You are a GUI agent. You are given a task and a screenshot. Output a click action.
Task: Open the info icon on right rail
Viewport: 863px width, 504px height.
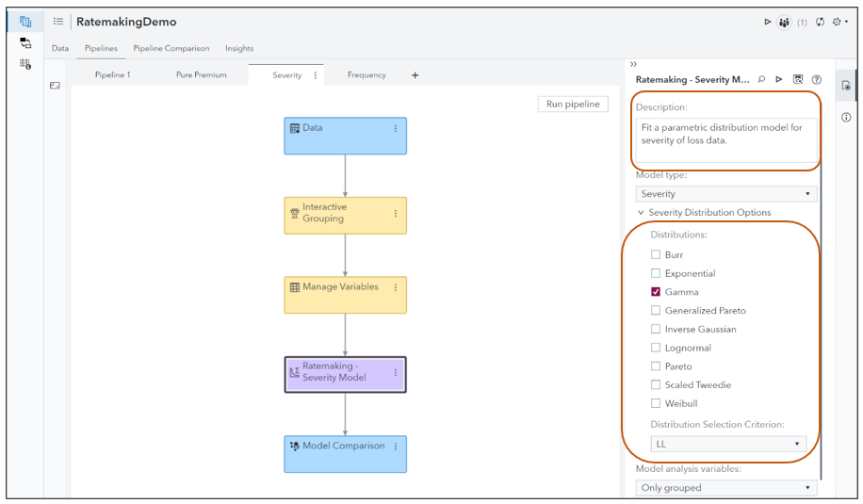846,118
